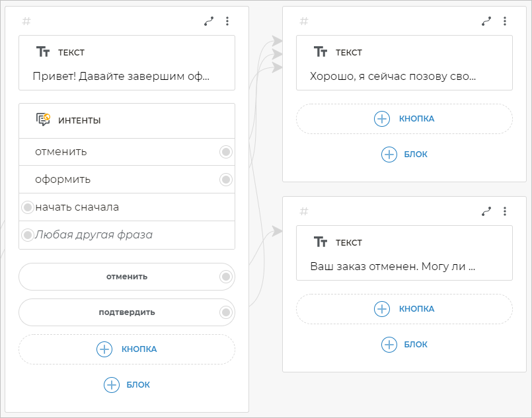Add a БЛОК to the 'Ваш заказ отменен' card
This screenshot has width=532, height=418.
coord(404,344)
